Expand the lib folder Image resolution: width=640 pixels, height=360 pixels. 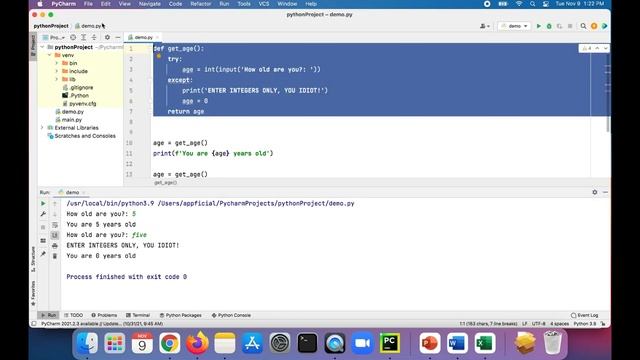pos(57,79)
